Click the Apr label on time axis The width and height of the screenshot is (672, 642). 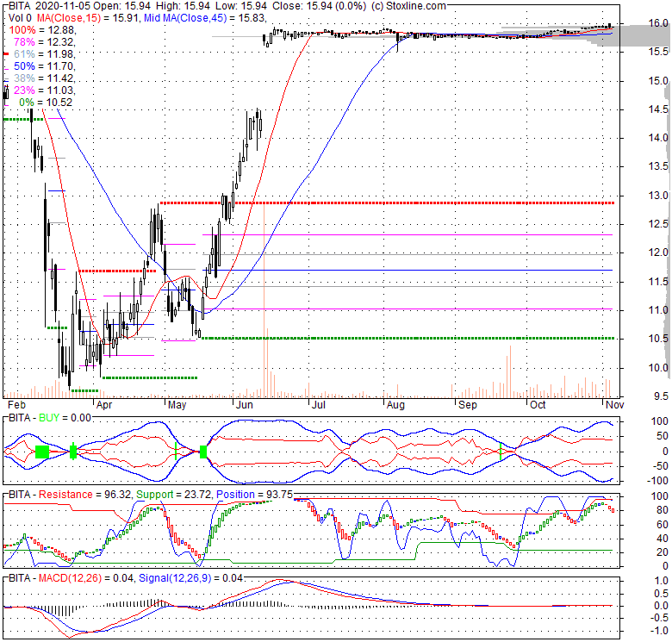click(104, 403)
